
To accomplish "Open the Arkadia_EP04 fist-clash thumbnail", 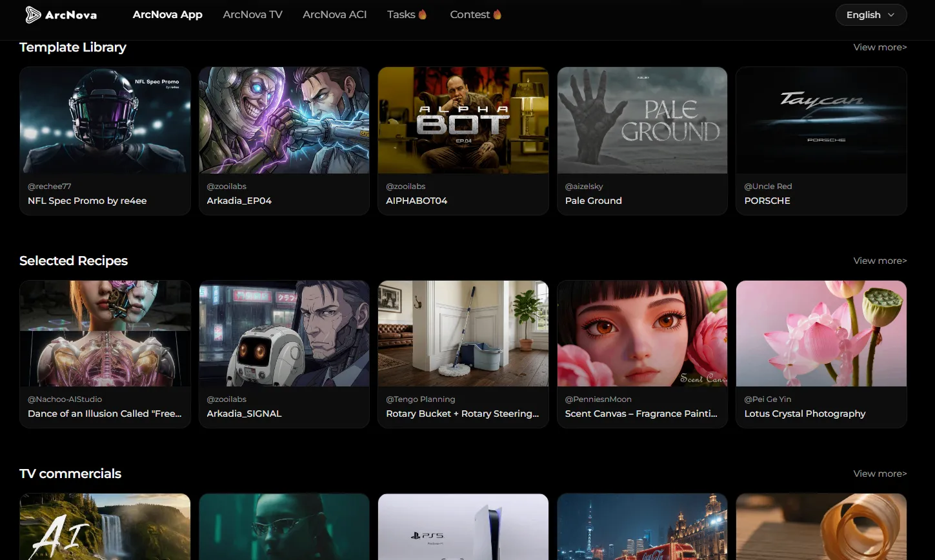I will (x=284, y=120).
